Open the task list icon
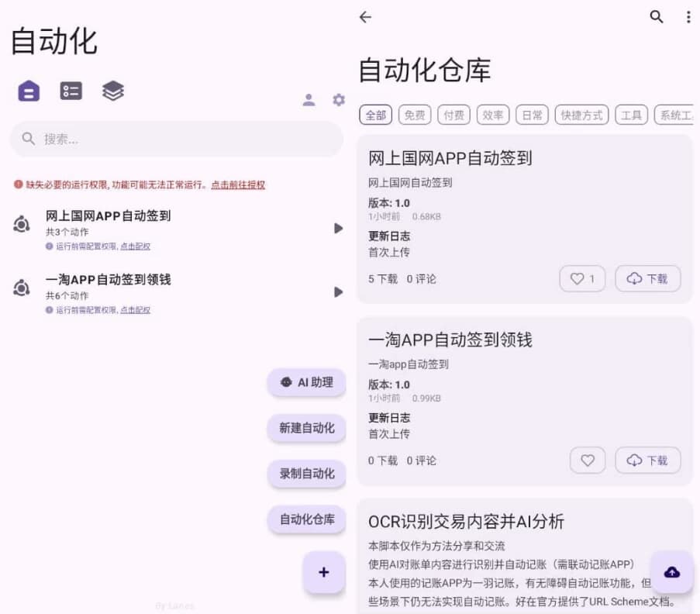 [71, 91]
